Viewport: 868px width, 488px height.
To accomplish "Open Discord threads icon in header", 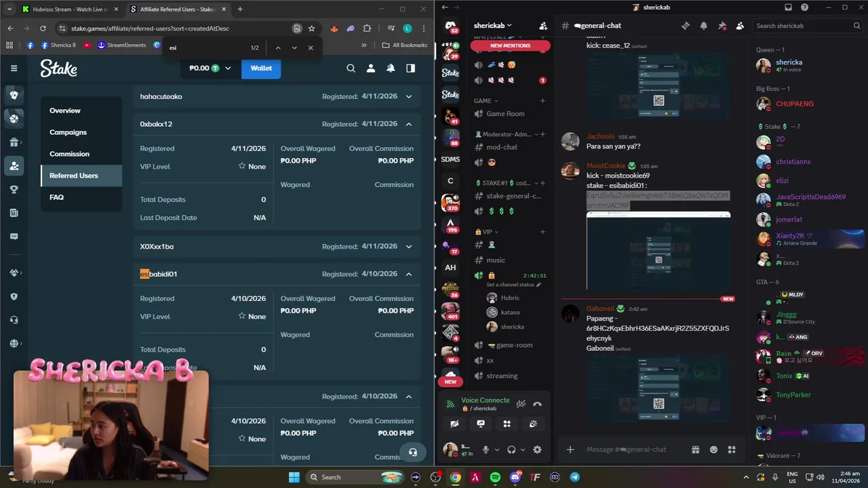I will coord(686,26).
